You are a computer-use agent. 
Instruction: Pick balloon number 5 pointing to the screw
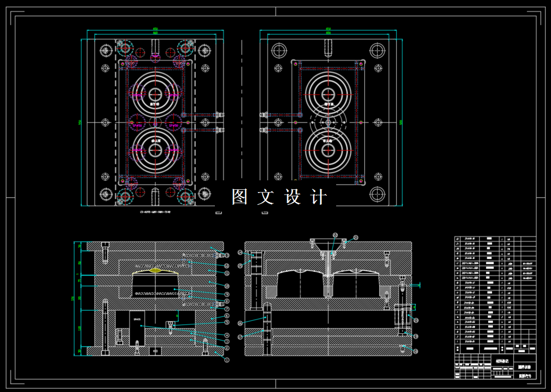227,322
